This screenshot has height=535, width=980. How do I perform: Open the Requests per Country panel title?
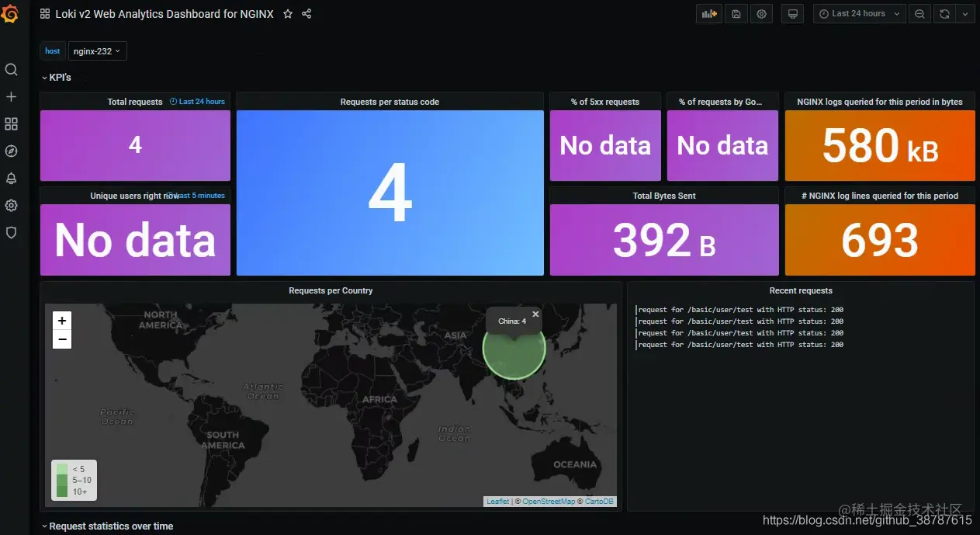[x=331, y=290]
